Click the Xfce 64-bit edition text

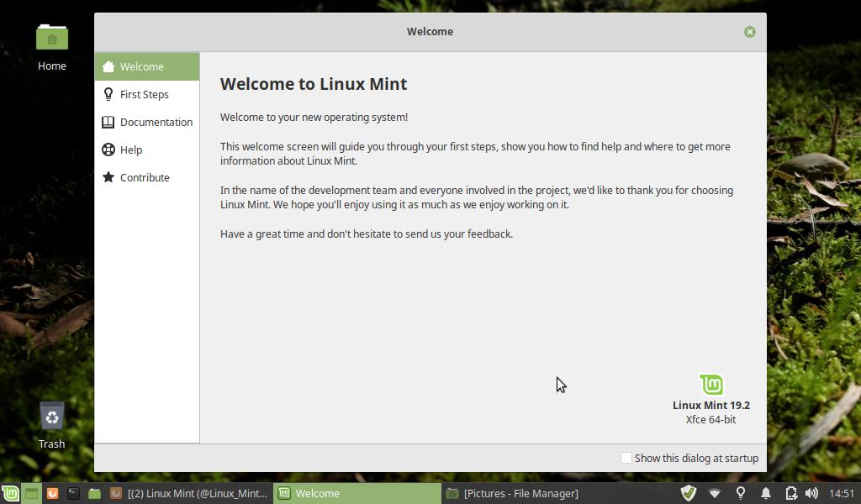[710, 419]
